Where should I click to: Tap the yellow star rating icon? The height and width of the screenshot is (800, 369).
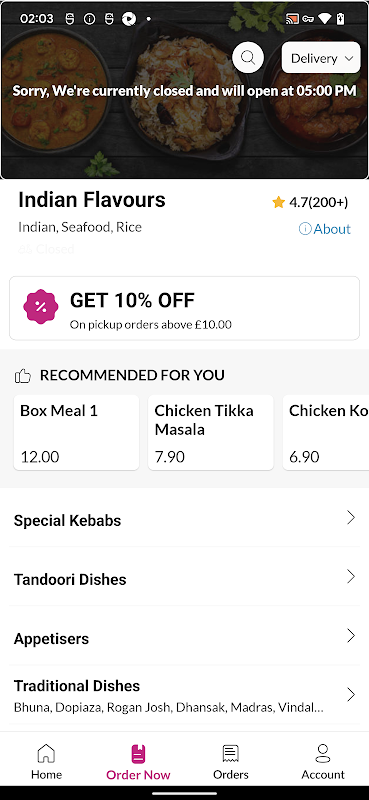(x=278, y=203)
